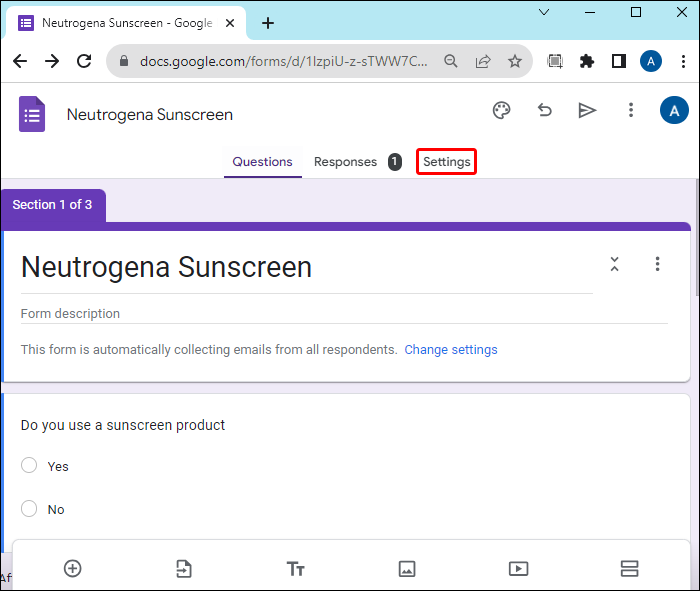Click the responses count badge 1
This screenshot has height=591, width=700.
[395, 162]
